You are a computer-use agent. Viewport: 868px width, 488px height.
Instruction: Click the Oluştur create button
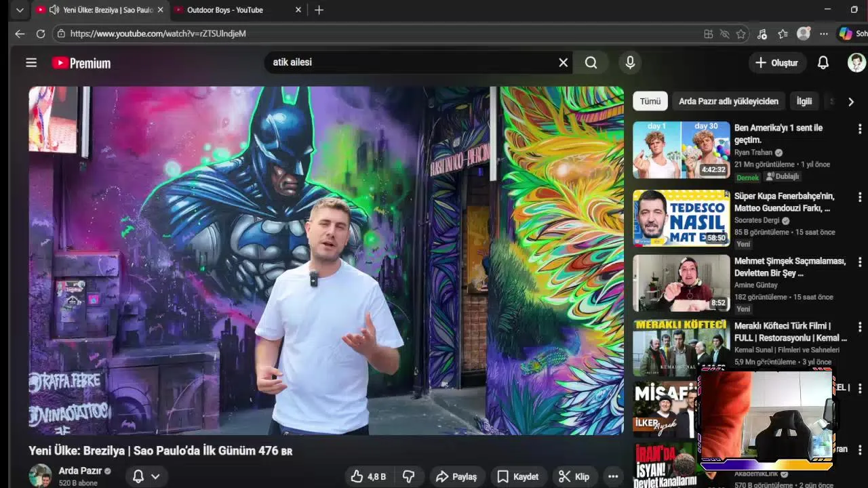tap(777, 62)
